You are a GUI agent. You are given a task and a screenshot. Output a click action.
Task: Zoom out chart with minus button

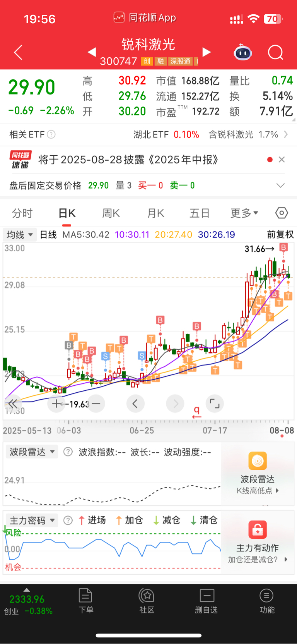(96, 404)
